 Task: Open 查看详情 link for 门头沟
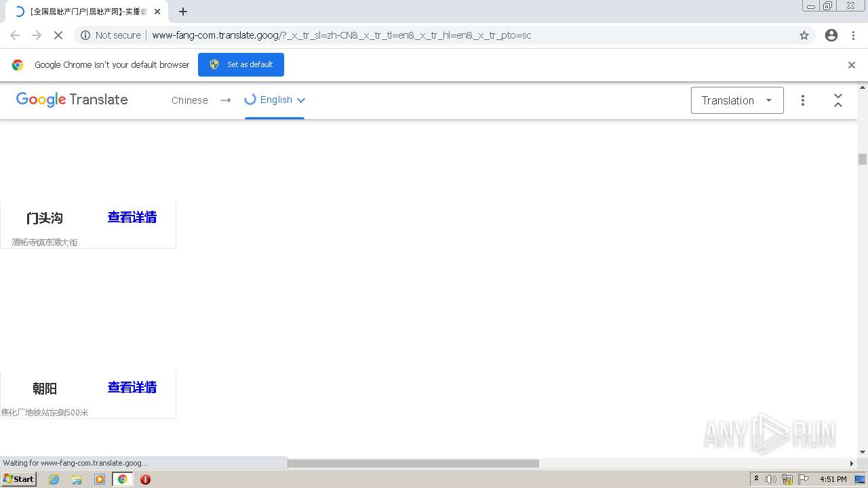point(132,217)
